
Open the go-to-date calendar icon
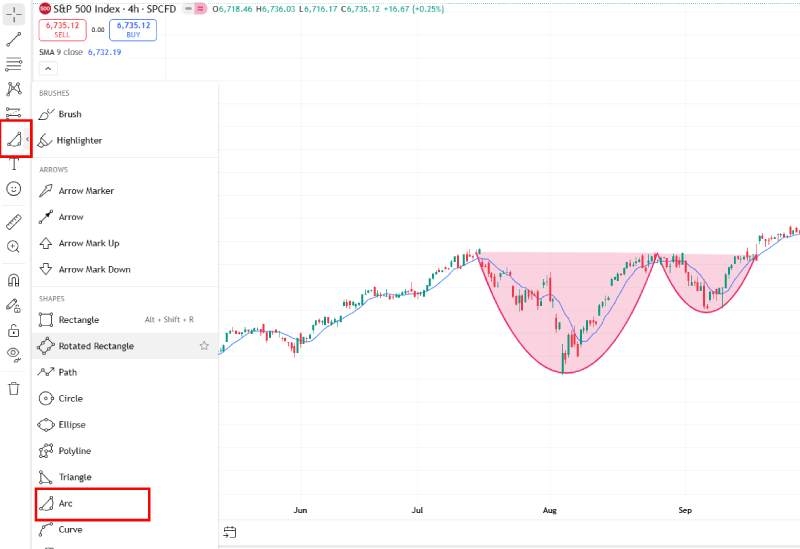click(229, 532)
